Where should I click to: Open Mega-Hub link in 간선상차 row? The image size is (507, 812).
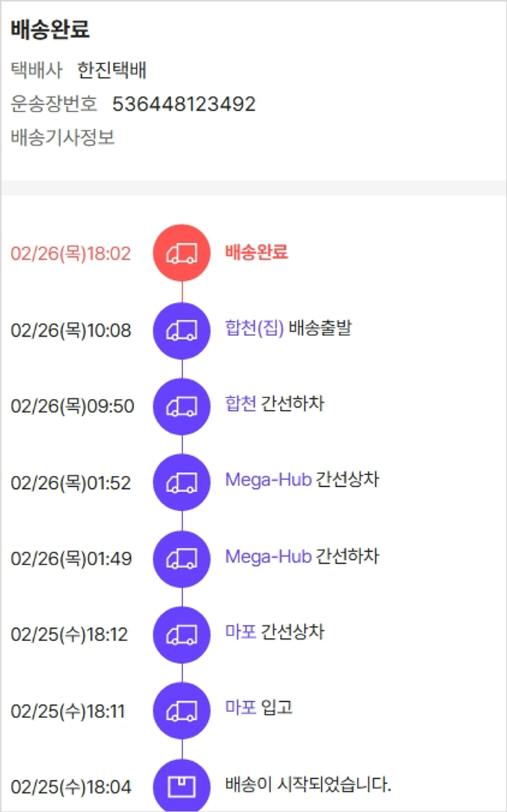(268, 480)
